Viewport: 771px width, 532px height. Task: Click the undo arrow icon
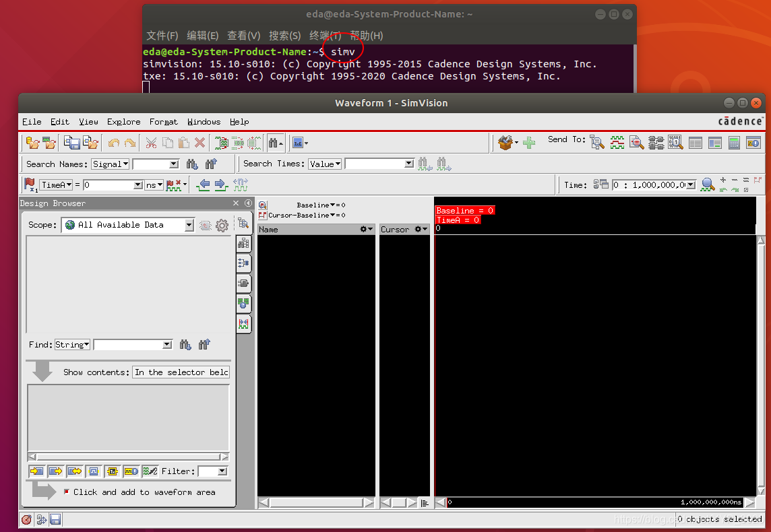coord(114,143)
